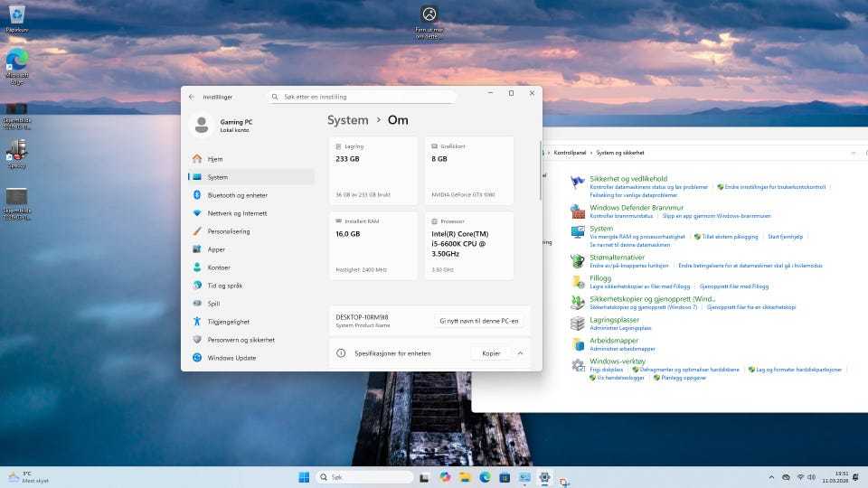
Task: Open Personvern og sikkerhet menu item
Action: (241, 340)
